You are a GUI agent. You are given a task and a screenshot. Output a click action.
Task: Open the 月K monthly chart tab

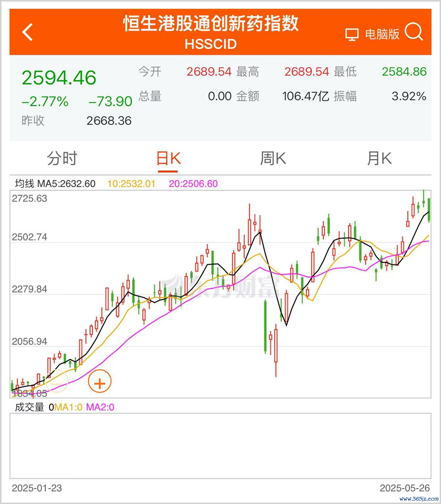click(379, 158)
